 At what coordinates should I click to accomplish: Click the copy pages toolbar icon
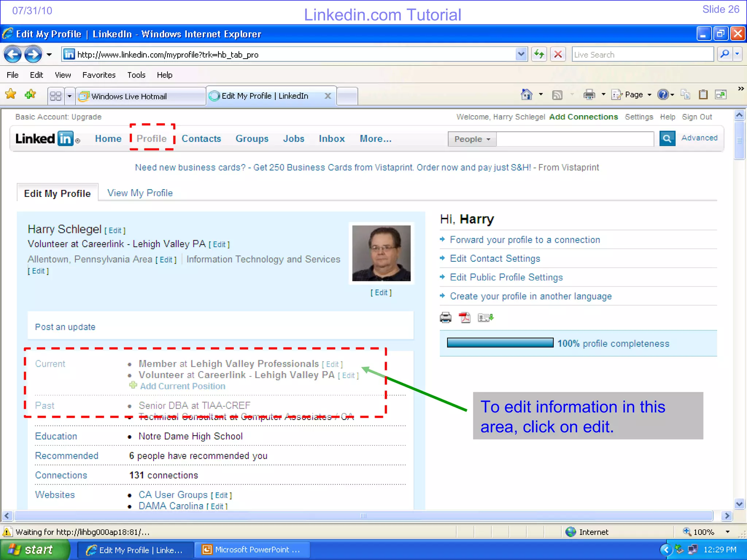coord(685,94)
